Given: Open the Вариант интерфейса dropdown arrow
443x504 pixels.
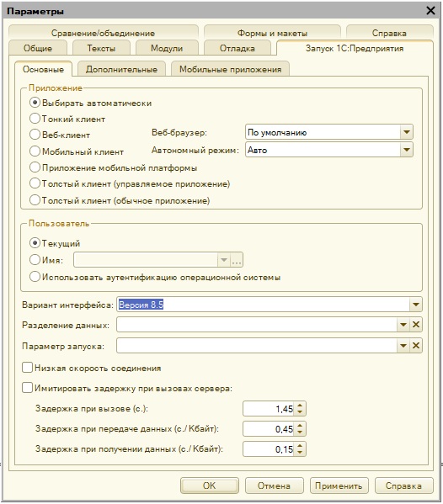Looking at the screenshot, I should pyautogui.click(x=416, y=305).
